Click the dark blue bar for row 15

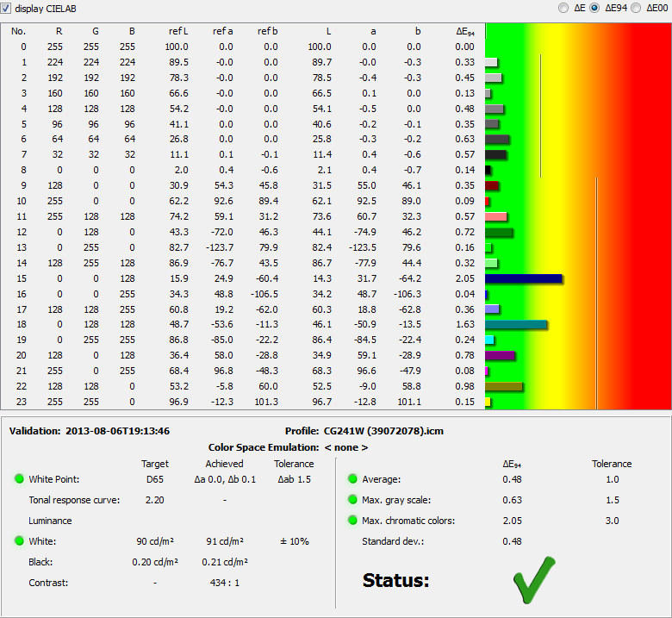point(523,278)
